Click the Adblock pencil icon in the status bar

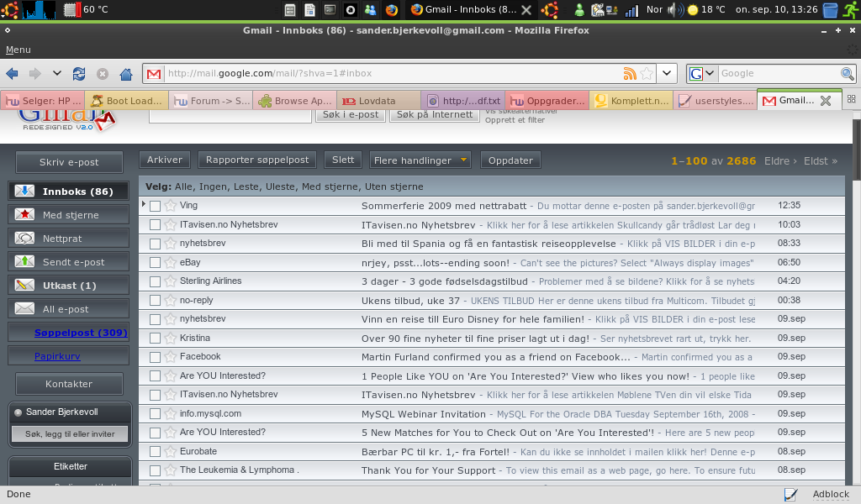[790, 494]
